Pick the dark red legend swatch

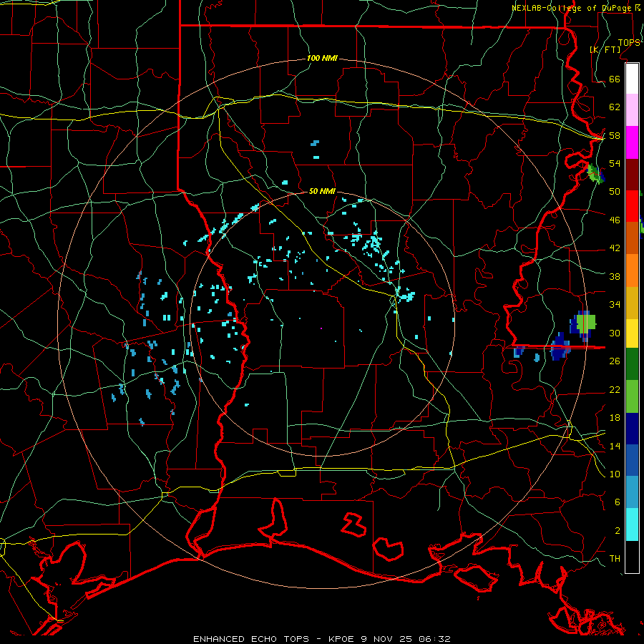click(x=632, y=174)
